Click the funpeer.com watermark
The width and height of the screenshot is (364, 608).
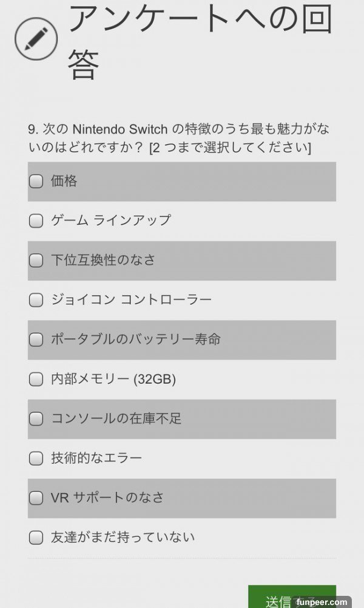point(324,602)
